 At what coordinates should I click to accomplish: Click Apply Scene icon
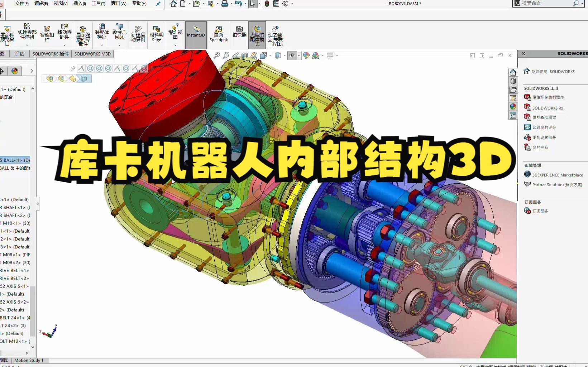pyautogui.click(x=315, y=55)
